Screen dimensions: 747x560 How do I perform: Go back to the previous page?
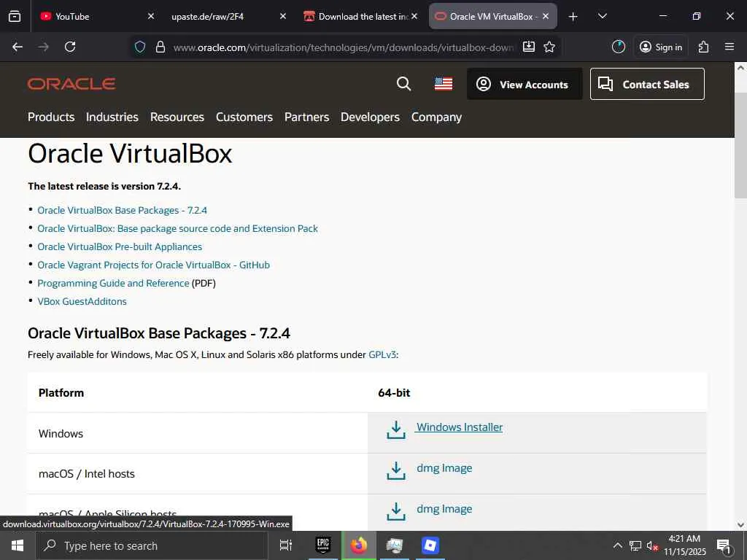pyautogui.click(x=18, y=47)
